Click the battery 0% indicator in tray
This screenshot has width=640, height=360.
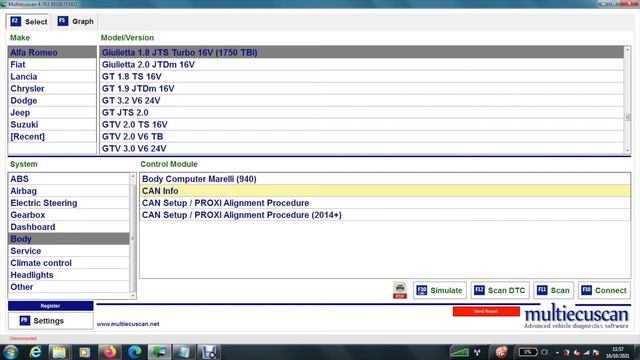coord(527,352)
